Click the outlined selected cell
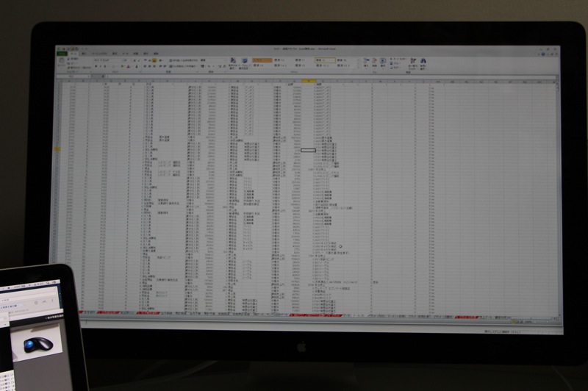Image resolution: width=588 pixels, height=391 pixels. (x=308, y=151)
